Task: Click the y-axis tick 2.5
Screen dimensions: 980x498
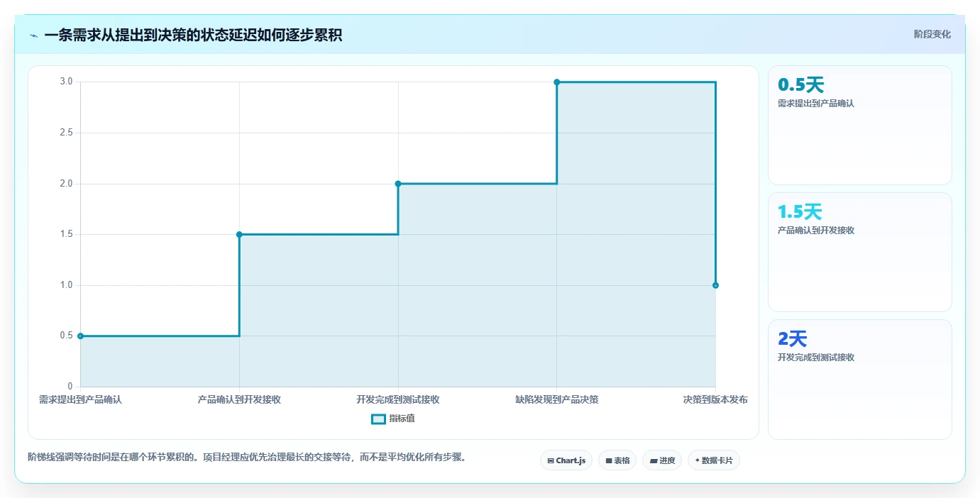Action: (x=67, y=133)
